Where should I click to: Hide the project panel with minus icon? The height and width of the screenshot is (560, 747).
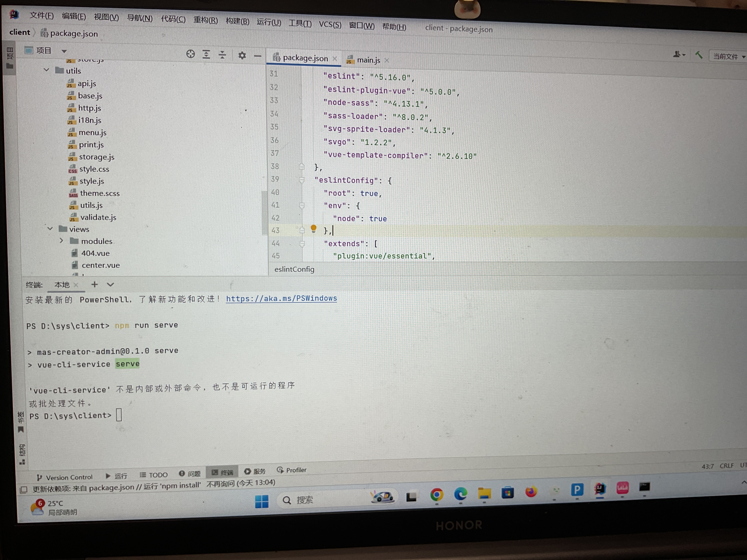coord(257,56)
